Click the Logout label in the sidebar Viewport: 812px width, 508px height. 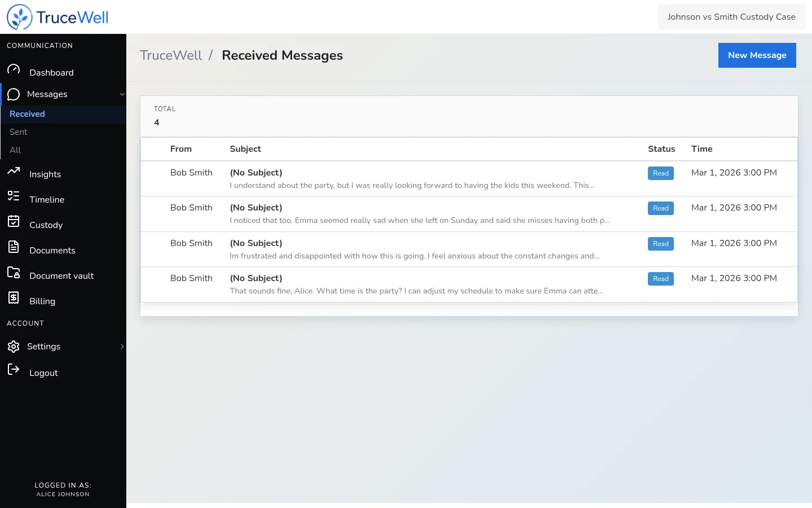tap(43, 373)
